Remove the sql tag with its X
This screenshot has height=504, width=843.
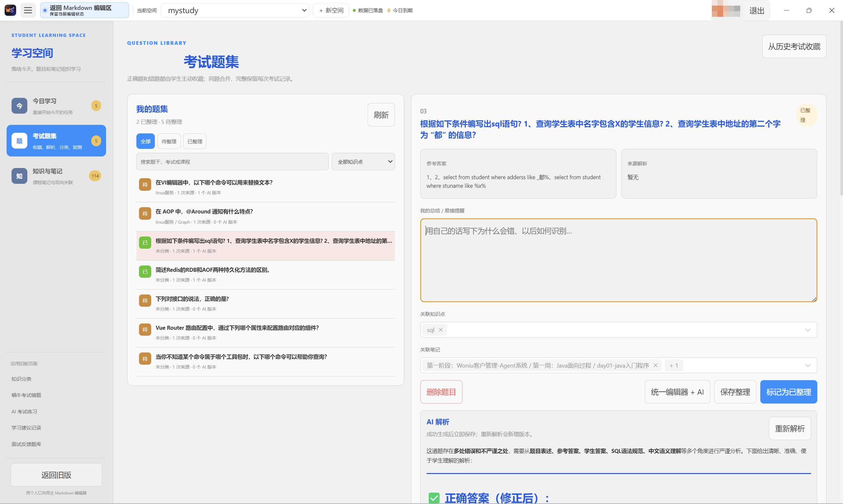(x=440, y=330)
